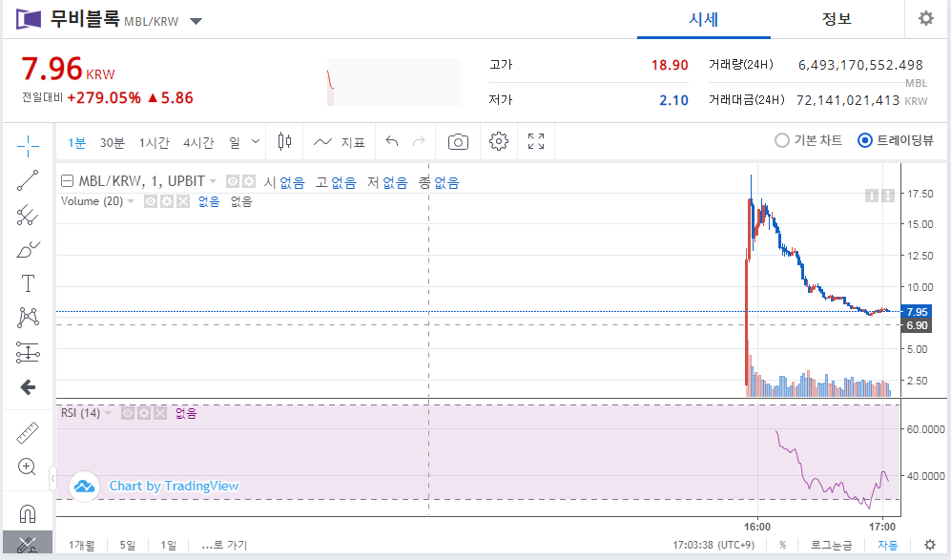Toggle 자동 auto scale
The image size is (951, 560).
pyautogui.click(x=888, y=545)
